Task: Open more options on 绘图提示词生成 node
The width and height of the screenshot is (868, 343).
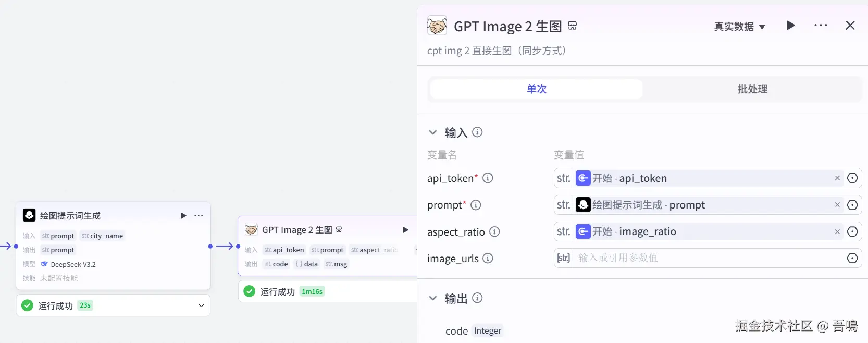Action: pos(199,215)
